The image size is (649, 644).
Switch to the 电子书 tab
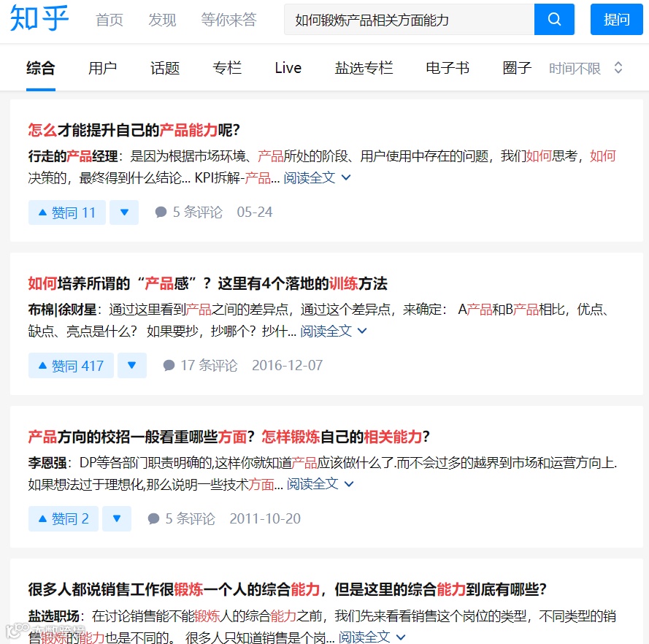pos(446,67)
